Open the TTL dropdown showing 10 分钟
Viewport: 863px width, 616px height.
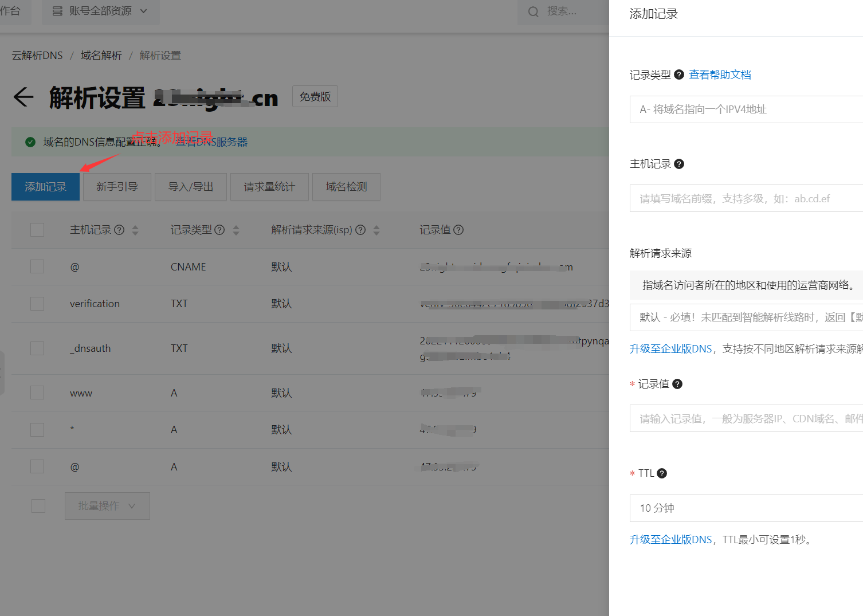746,508
